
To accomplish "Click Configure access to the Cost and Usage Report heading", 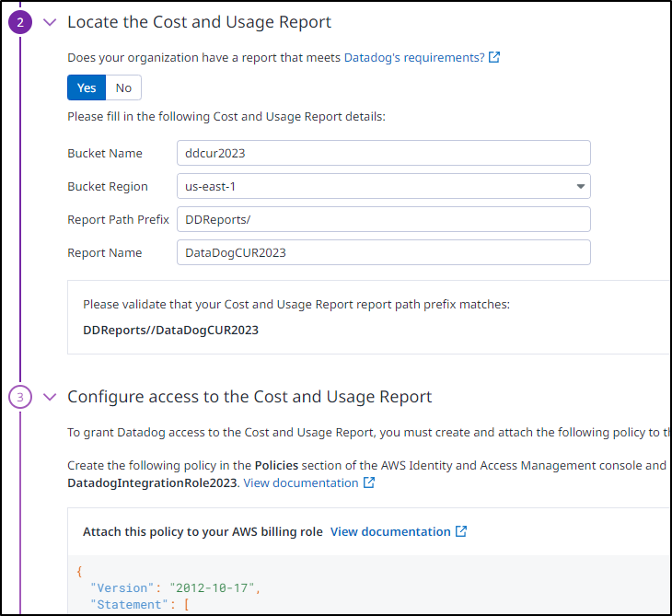I will click(x=249, y=397).
